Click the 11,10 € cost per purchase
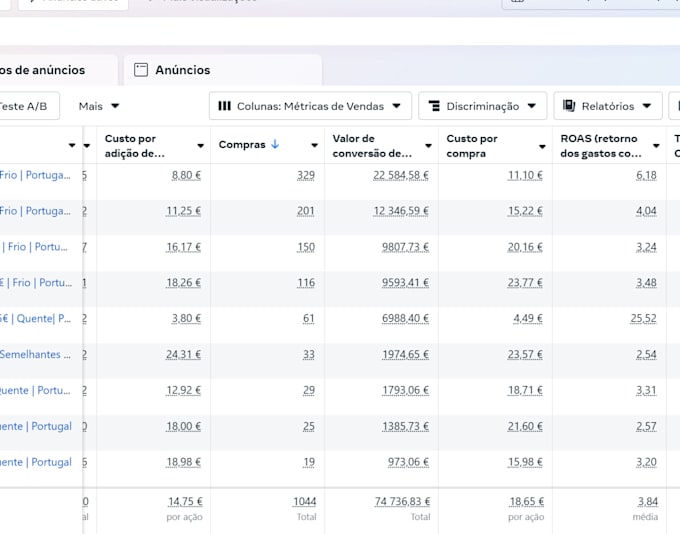 (x=525, y=175)
